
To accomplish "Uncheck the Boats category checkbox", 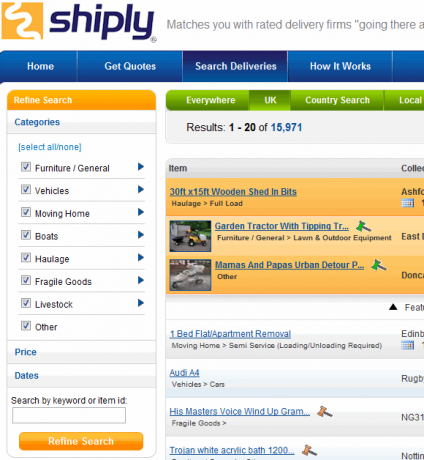I will (26, 235).
